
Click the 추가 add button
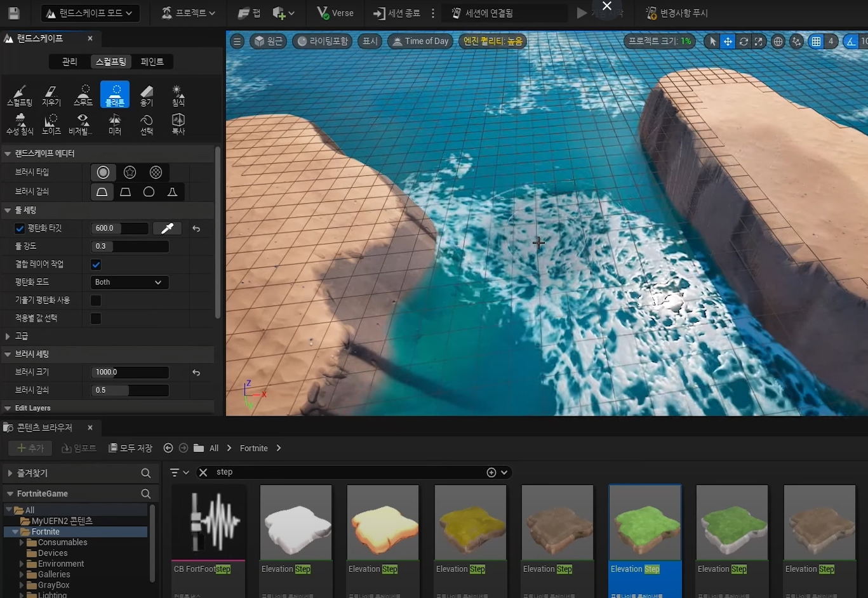[x=30, y=448]
